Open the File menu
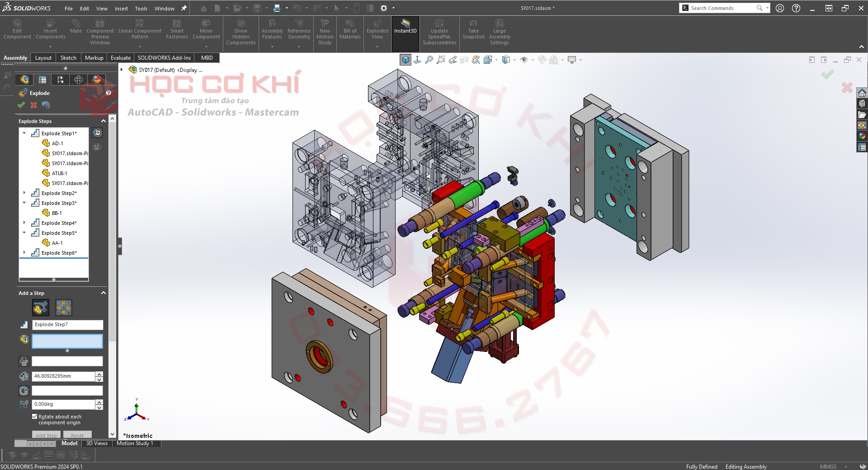The width and height of the screenshot is (868, 470). pyautogui.click(x=69, y=9)
